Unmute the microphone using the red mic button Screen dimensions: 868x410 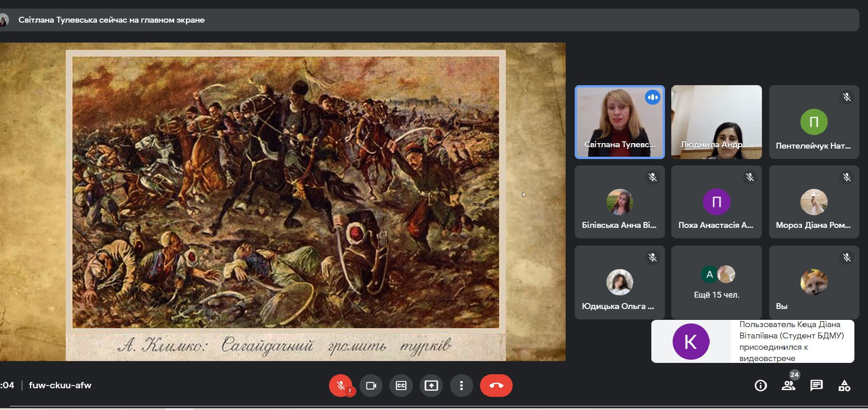341,386
